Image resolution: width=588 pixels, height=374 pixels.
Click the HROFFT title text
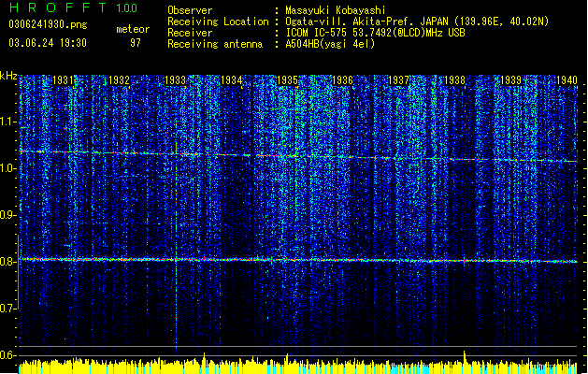pos(59,7)
